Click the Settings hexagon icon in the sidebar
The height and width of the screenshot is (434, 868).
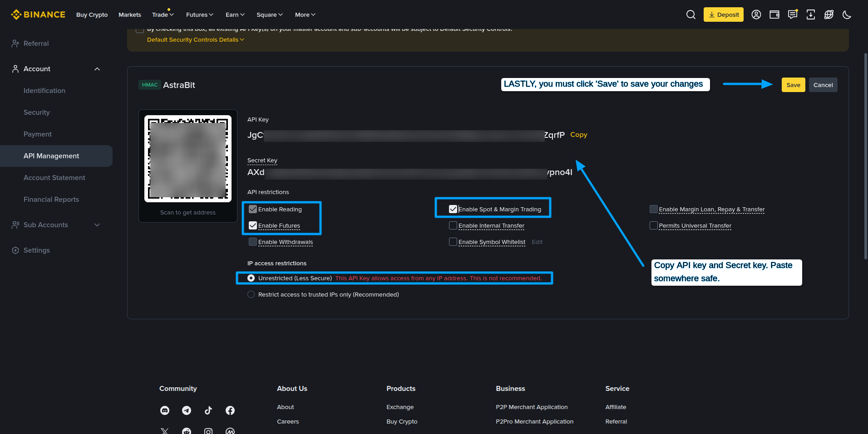[x=15, y=250]
